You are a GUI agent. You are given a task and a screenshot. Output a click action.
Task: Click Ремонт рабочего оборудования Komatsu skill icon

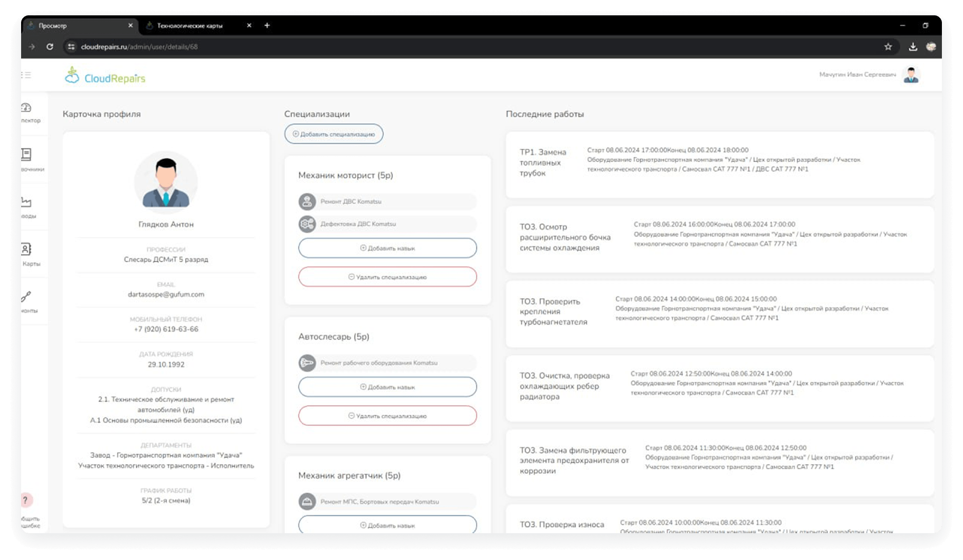[307, 363]
